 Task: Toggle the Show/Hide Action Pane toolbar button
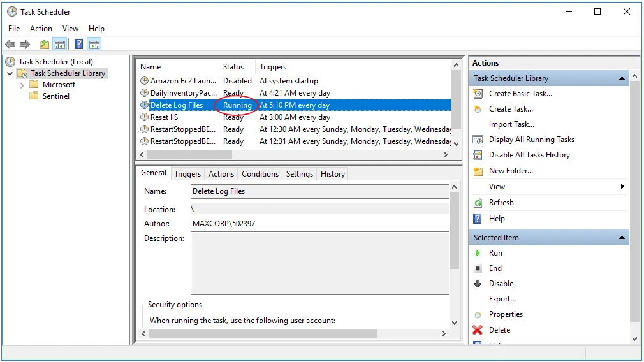[94, 45]
